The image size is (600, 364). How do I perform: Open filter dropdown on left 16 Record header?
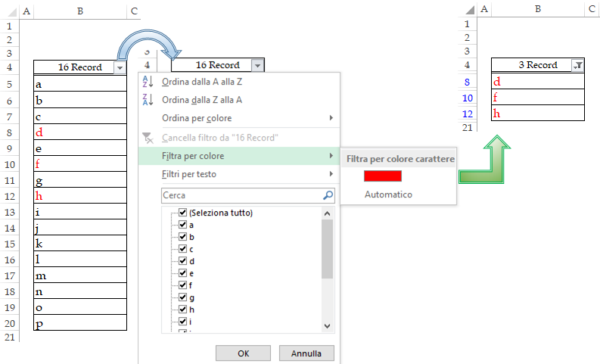120,68
